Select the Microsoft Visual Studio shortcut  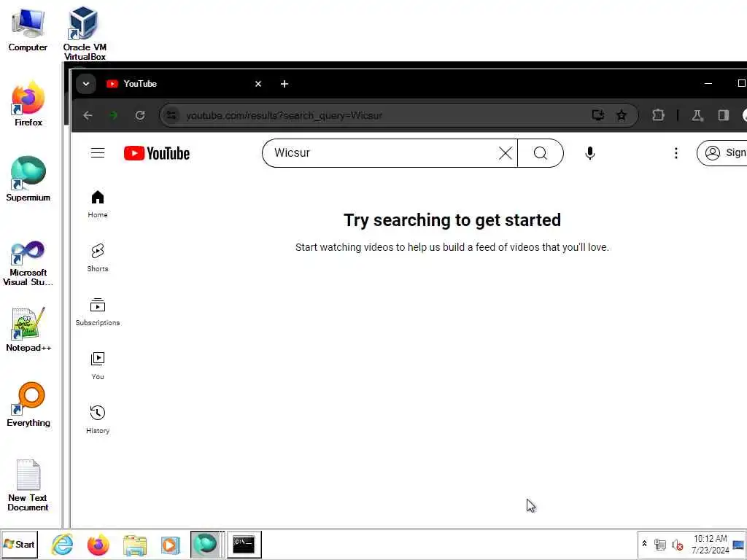pyautogui.click(x=28, y=263)
